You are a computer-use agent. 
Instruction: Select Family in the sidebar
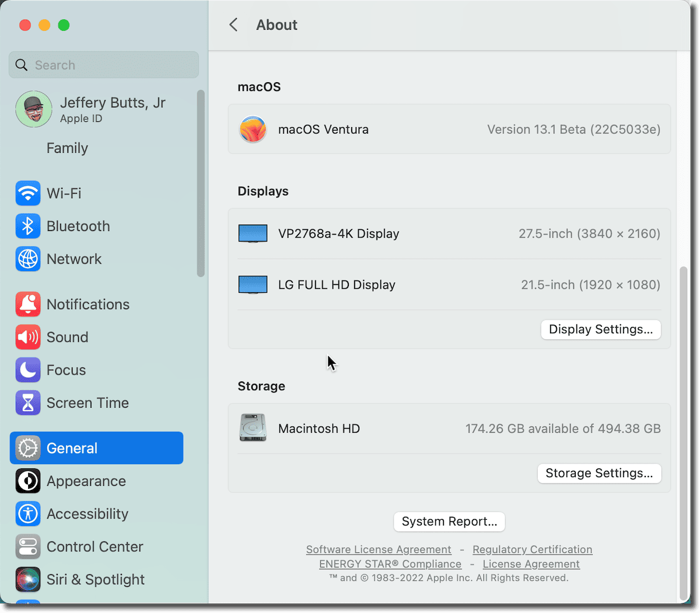pos(67,148)
